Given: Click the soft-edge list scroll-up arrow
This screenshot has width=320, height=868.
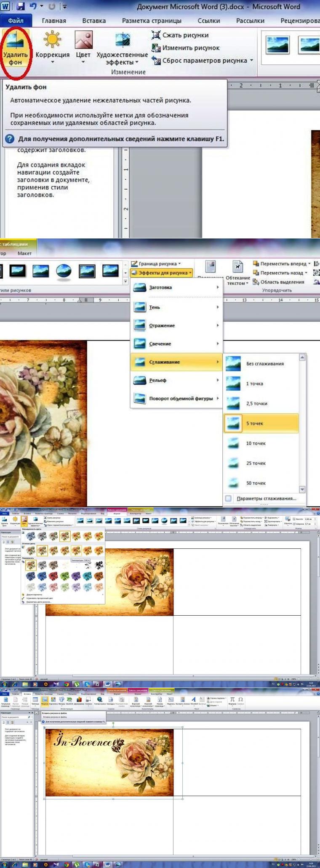Looking at the screenshot, I should 302,357.
